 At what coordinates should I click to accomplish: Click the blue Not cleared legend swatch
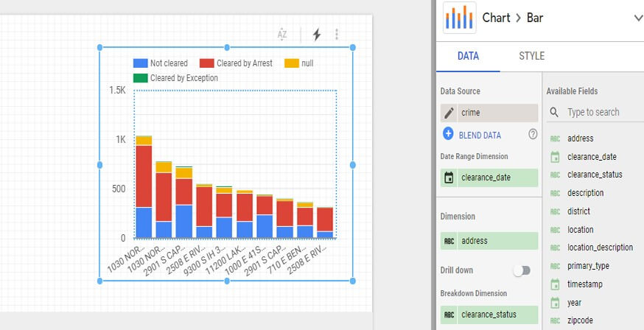point(141,63)
